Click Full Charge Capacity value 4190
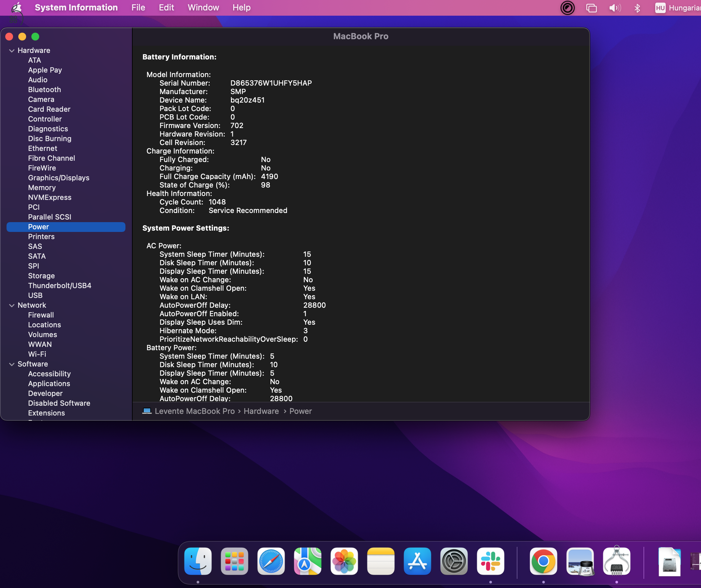Viewport: 701px width, 588px height. point(269,177)
